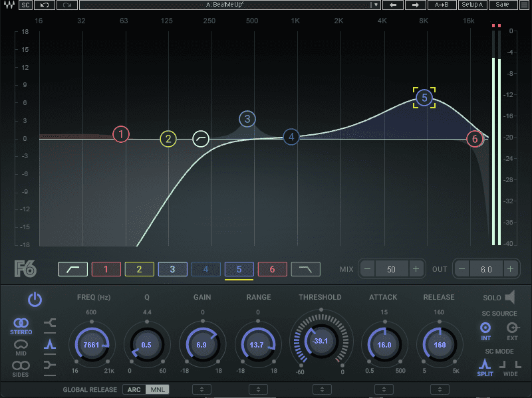
Task: Decrease the OUT level
Action: pos(462,269)
